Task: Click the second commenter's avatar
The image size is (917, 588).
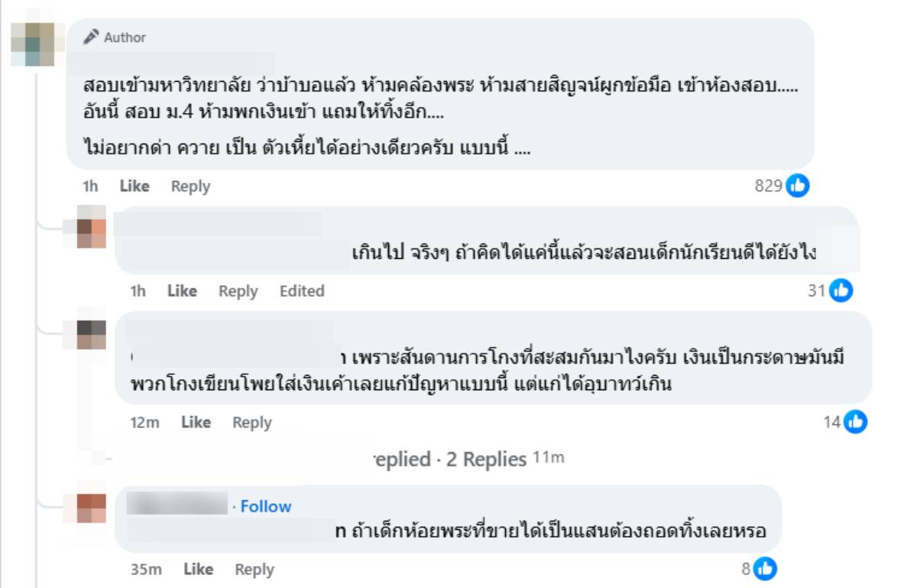Action: coord(90,227)
